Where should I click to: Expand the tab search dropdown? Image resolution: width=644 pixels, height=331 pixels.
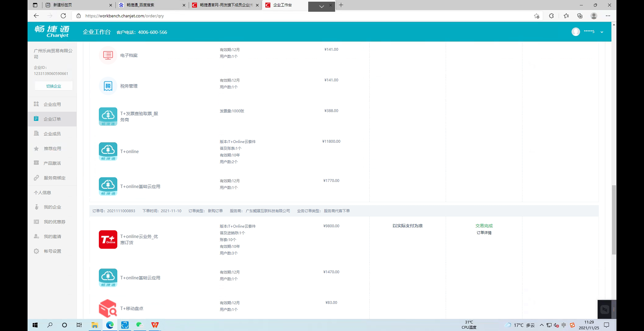pos(321,6)
